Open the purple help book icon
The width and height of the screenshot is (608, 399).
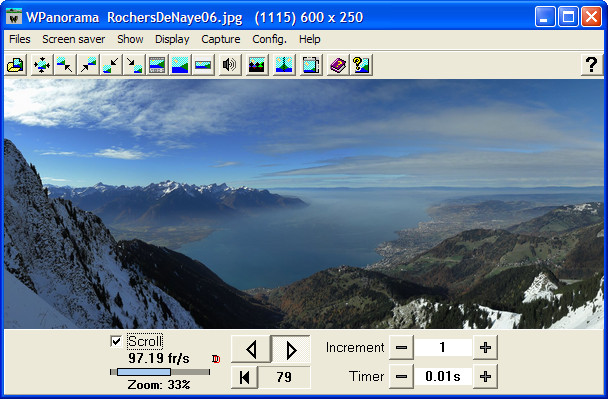pos(338,65)
